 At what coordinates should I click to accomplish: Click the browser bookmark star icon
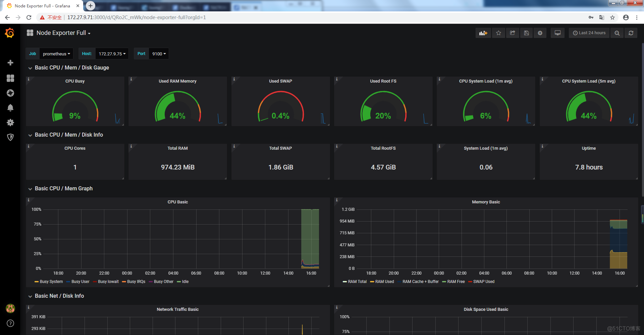(x=612, y=17)
